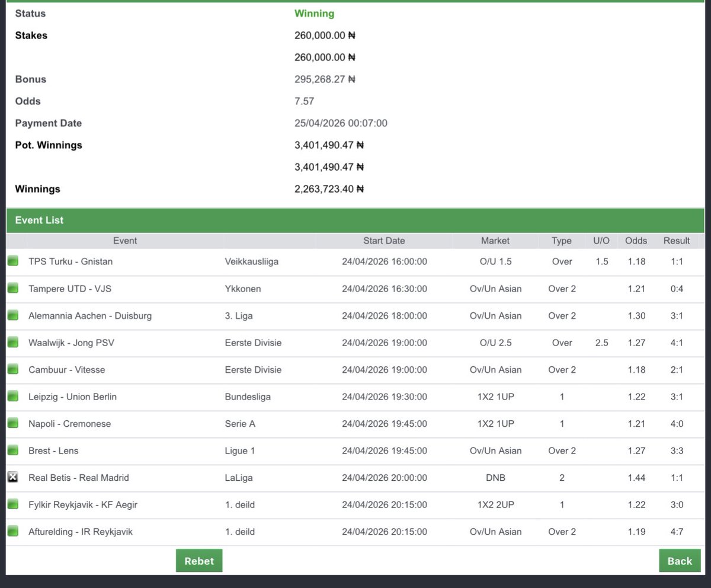Select the win icon for Afturelding - IR Reykjavik
Viewport: 711px width, 588px height.
pyautogui.click(x=12, y=531)
